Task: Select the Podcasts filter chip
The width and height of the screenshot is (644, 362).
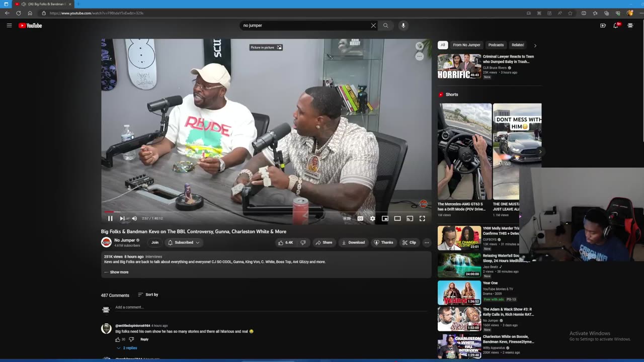Action: [496, 45]
